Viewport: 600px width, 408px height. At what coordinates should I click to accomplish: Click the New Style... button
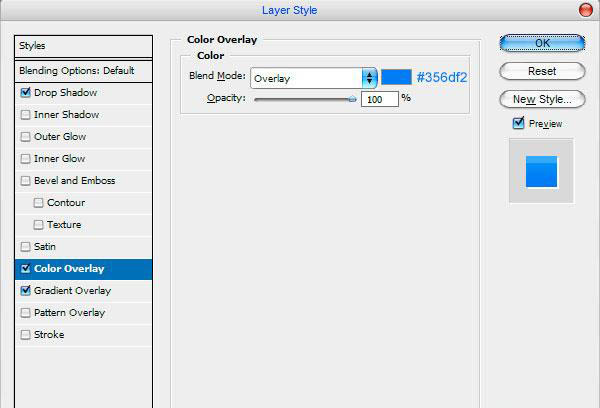coord(542,100)
